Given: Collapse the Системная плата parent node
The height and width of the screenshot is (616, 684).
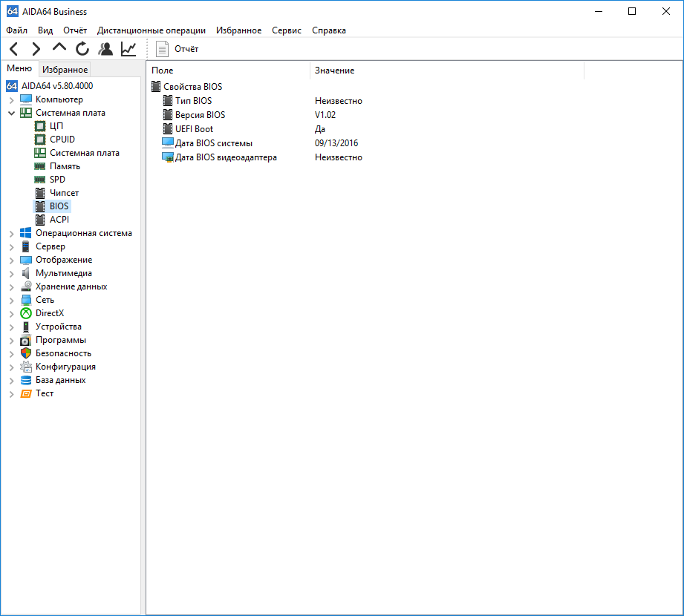Looking at the screenshot, I should coord(11,114).
